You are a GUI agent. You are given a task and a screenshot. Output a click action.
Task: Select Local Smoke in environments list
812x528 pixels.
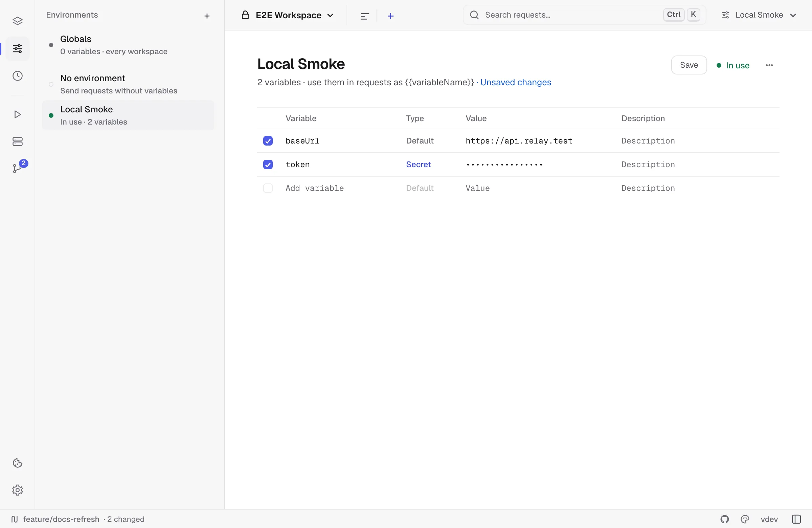tap(128, 115)
